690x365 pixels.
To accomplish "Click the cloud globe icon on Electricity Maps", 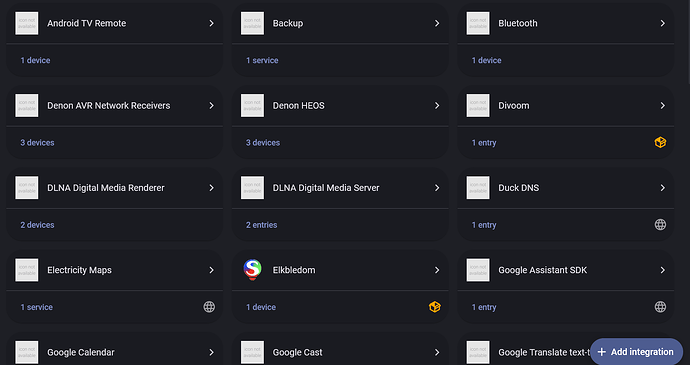I will (209, 307).
